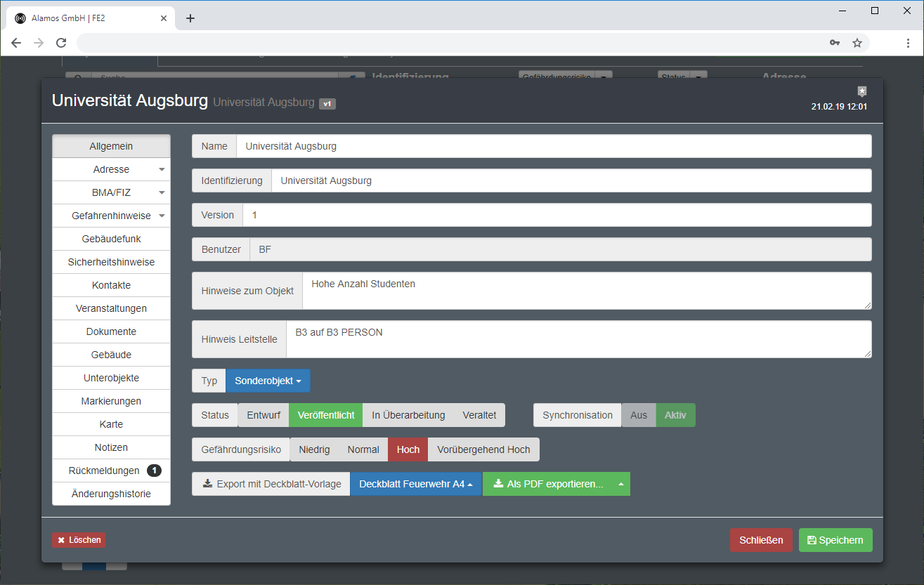924x585 pixels.
Task: Open the Änderungshistorie section
Action: coord(111,494)
